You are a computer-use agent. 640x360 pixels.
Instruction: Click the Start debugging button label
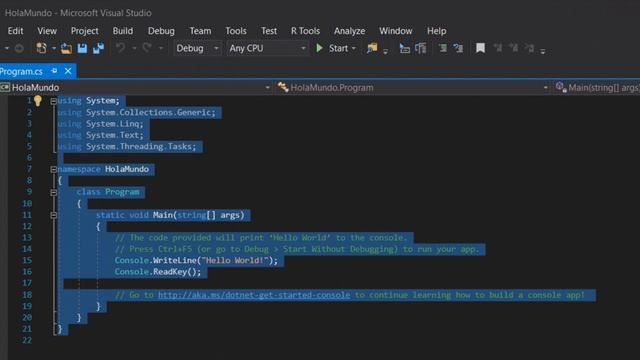(x=338, y=48)
